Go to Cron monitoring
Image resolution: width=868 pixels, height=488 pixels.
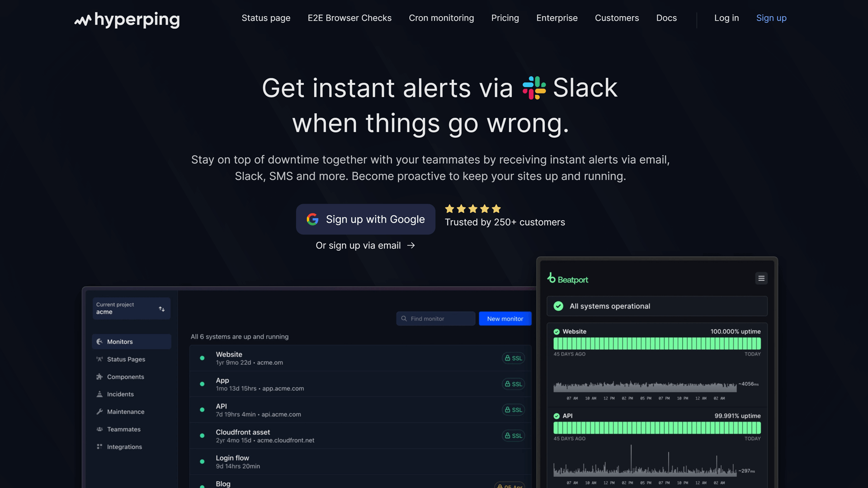coord(441,18)
